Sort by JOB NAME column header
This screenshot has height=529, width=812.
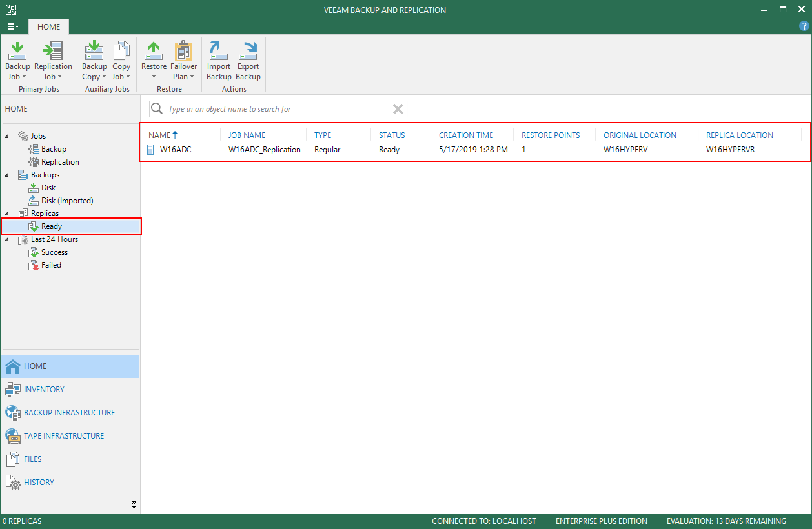(247, 135)
